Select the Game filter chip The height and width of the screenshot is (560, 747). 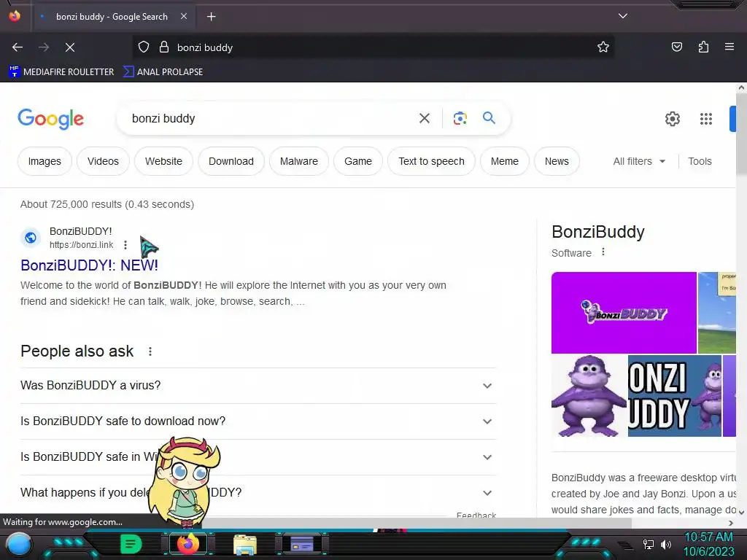(357, 161)
